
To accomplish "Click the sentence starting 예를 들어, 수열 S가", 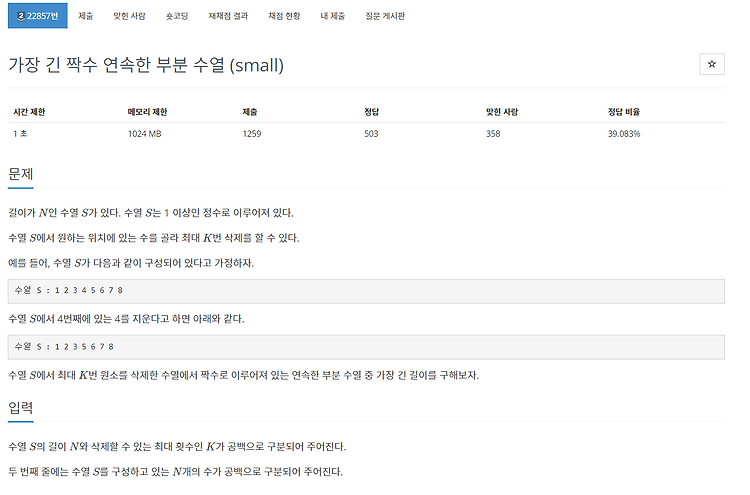I will (131, 263).
